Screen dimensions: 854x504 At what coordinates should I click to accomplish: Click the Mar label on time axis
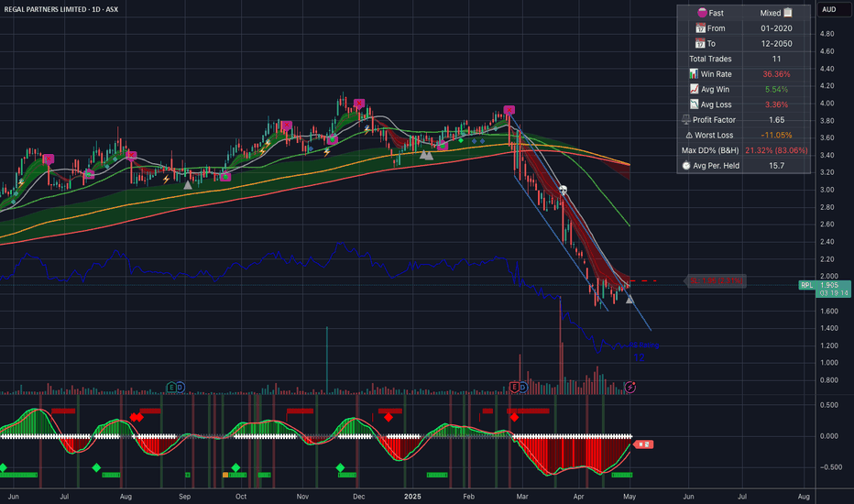click(522, 497)
